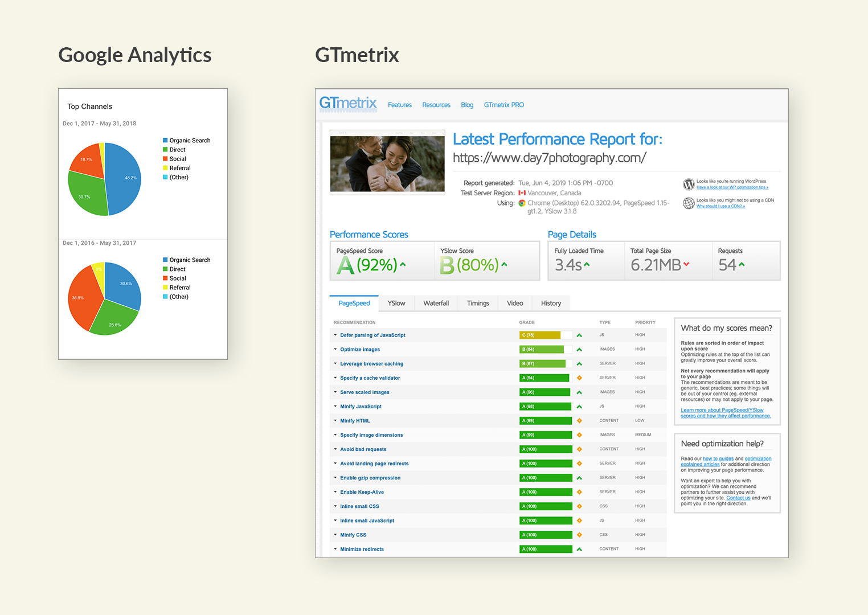Viewport: 868px width, 615px height.
Task: Click Learn more about PageSpeed/YSlow scores link
Action: 726,413
